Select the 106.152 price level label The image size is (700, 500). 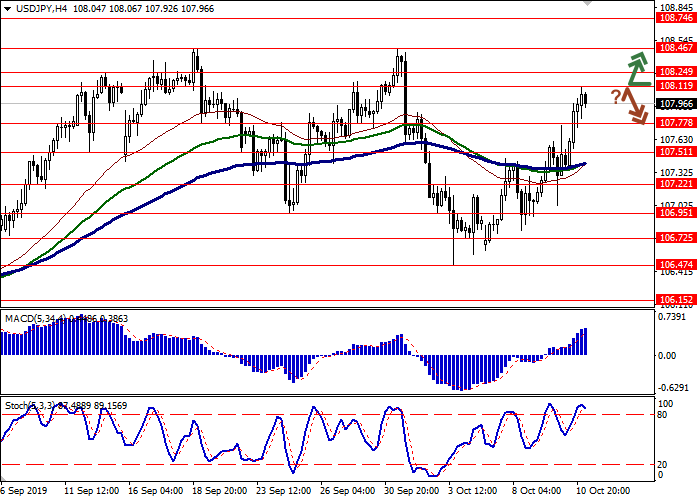676,299
